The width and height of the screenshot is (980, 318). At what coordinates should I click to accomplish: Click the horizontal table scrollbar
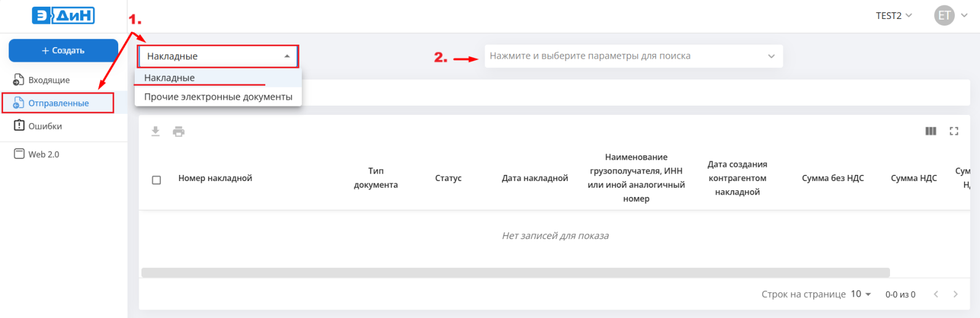tap(516, 273)
